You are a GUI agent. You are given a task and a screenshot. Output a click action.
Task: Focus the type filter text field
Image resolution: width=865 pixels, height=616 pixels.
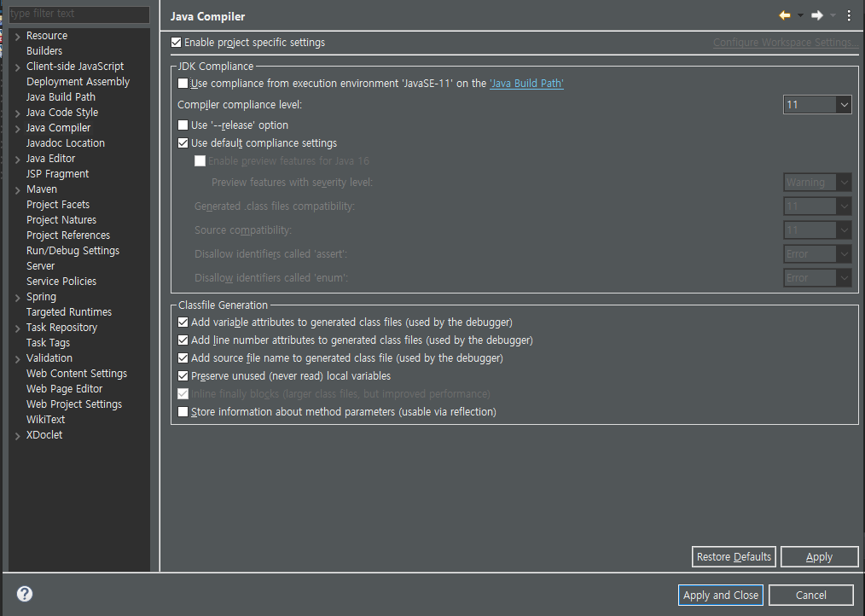[x=78, y=14]
